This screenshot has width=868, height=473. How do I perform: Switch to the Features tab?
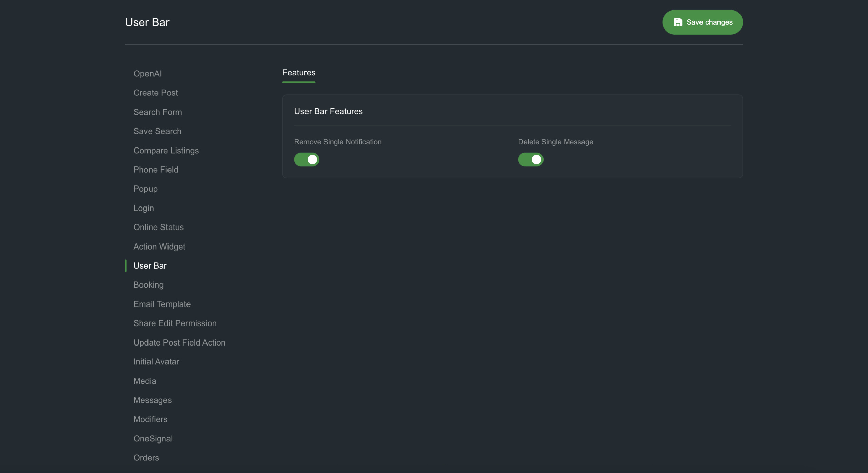299,73
